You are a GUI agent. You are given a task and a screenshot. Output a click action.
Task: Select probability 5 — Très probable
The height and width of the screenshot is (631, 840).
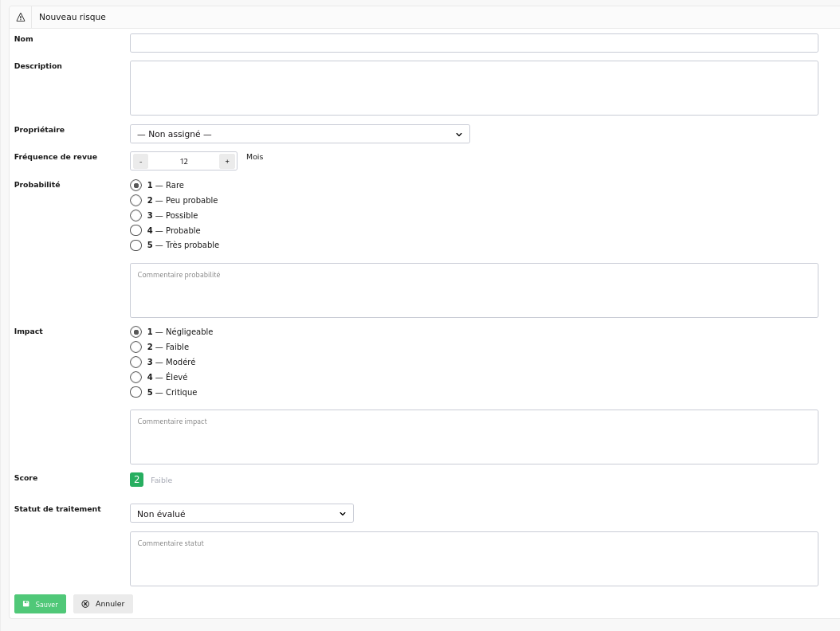[x=135, y=245]
